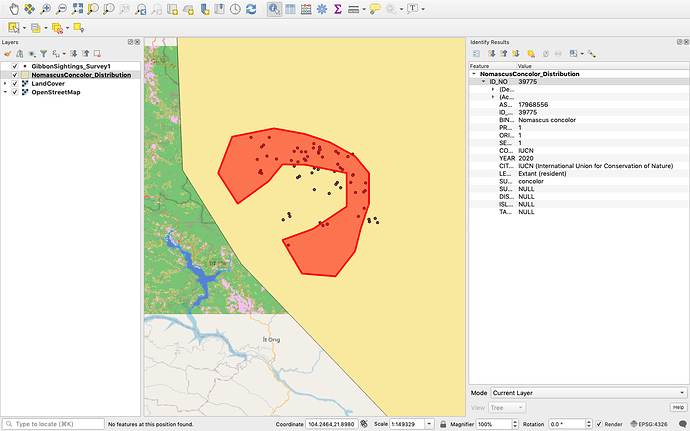Screen dimensions: 690x431
Task: Collapse the OpenStreetMap layer tree
Action: pos(5,92)
